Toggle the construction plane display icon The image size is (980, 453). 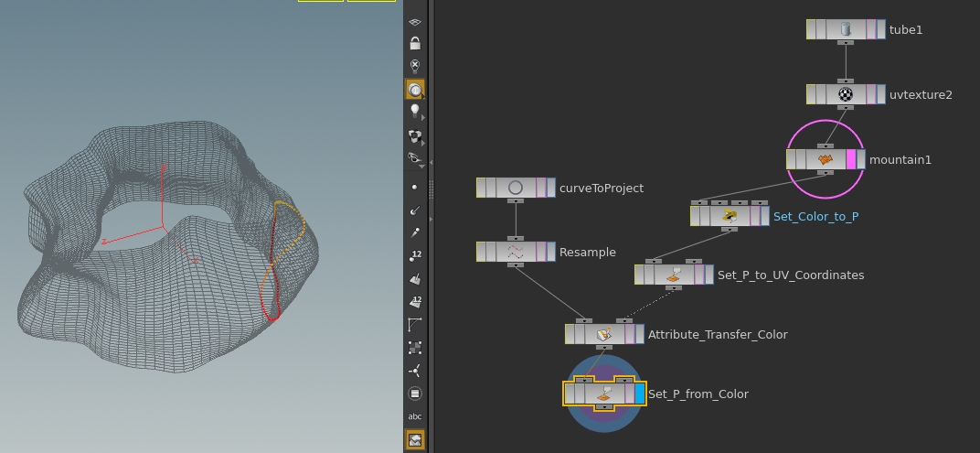pyautogui.click(x=415, y=22)
